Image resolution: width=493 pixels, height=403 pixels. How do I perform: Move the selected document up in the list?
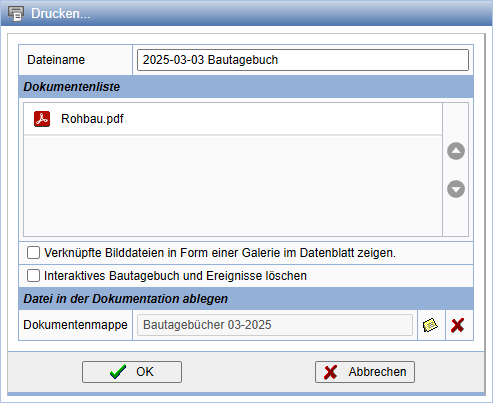[456, 151]
